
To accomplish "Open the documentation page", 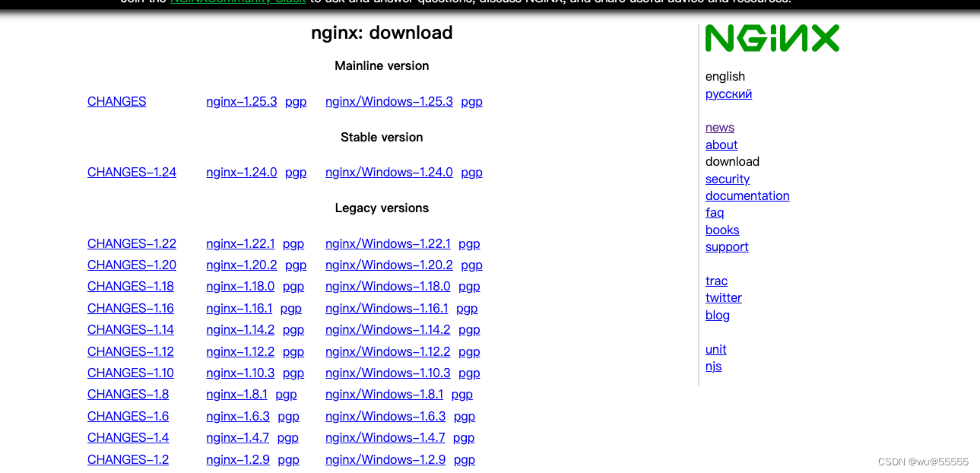I will point(747,195).
